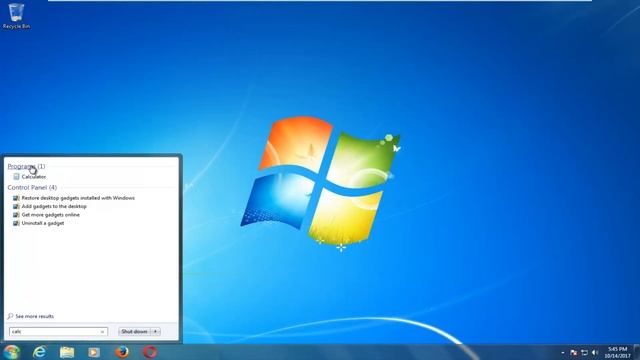Click the Action Center flag icon
This screenshot has height=360, width=640.
(x=573, y=353)
